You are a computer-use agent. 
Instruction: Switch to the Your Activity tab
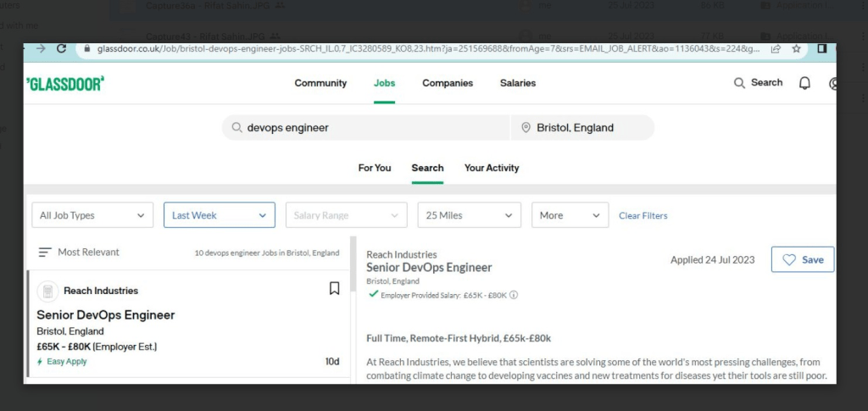pyautogui.click(x=492, y=168)
